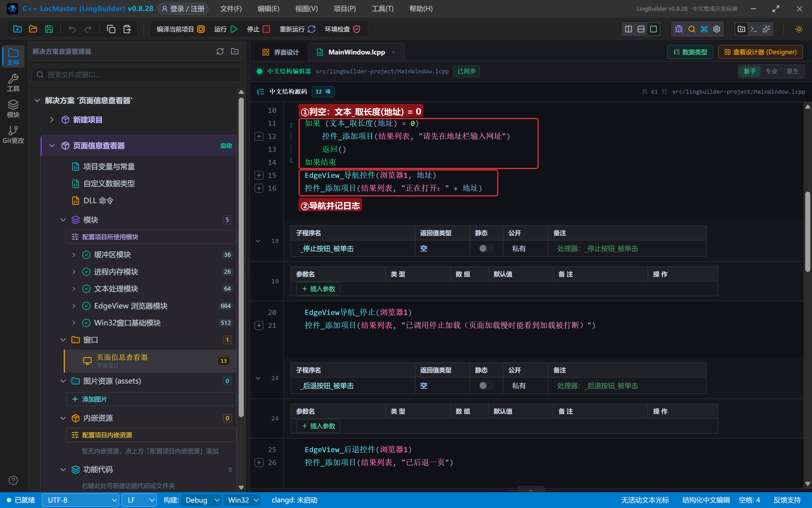Click the copy icon in toolbar
The image size is (812, 508).
(x=111, y=29)
